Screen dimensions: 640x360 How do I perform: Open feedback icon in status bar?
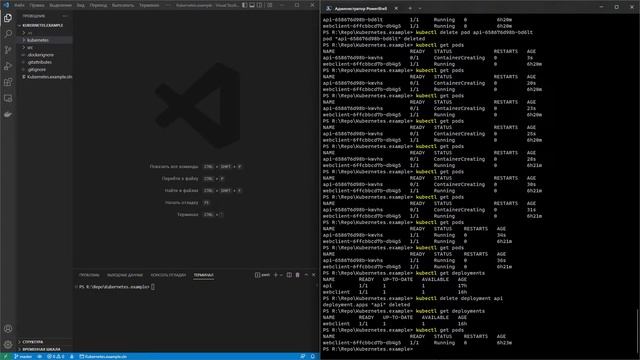coord(302,356)
